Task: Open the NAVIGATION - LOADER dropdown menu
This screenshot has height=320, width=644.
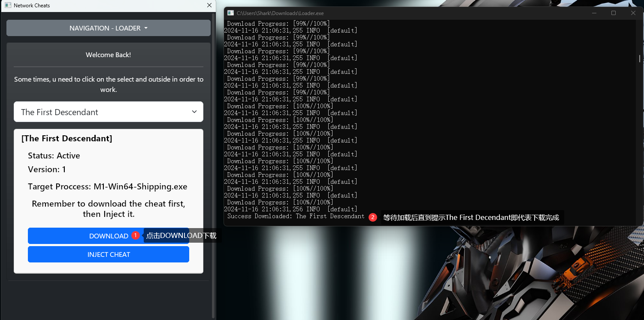Action: [x=108, y=28]
